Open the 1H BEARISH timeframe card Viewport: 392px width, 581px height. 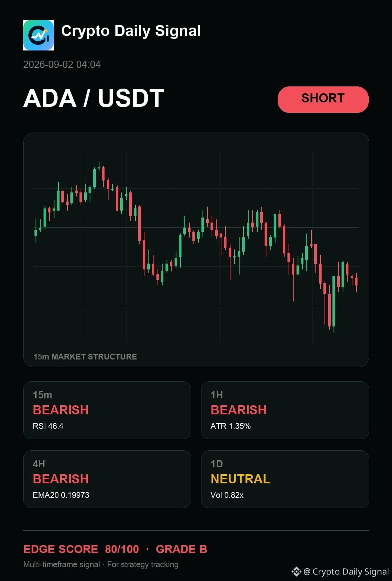[285, 410]
